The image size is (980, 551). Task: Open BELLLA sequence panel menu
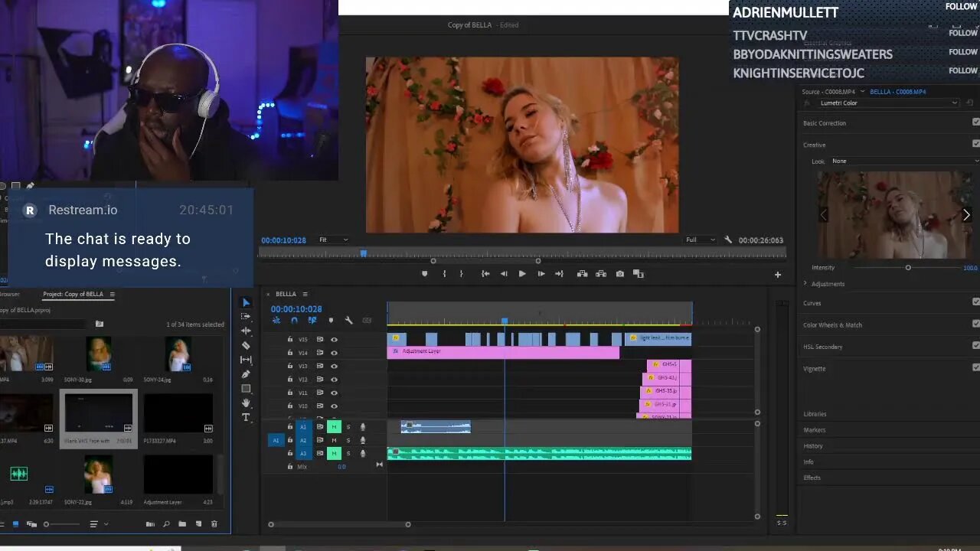click(305, 294)
